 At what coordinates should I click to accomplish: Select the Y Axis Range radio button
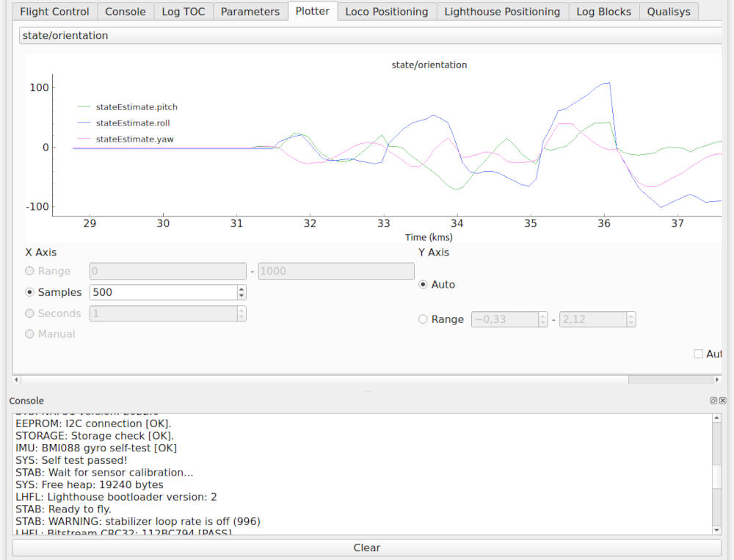(x=423, y=319)
